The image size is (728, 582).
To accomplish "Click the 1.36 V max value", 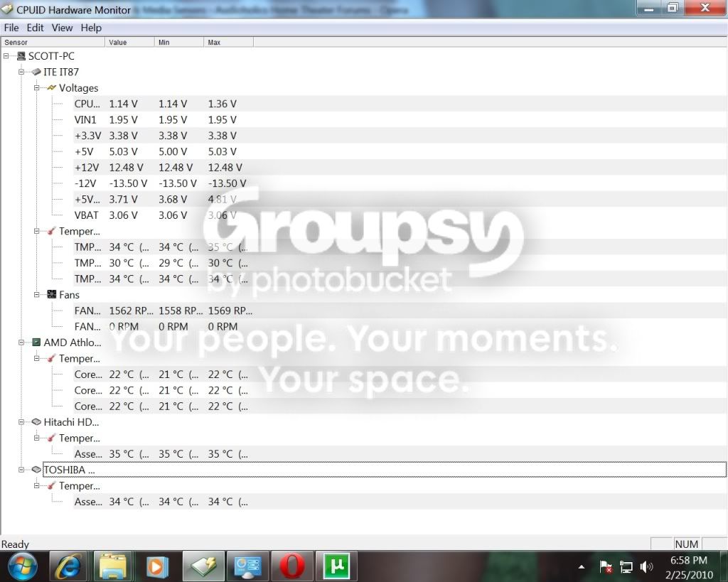I will pyautogui.click(x=222, y=104).
